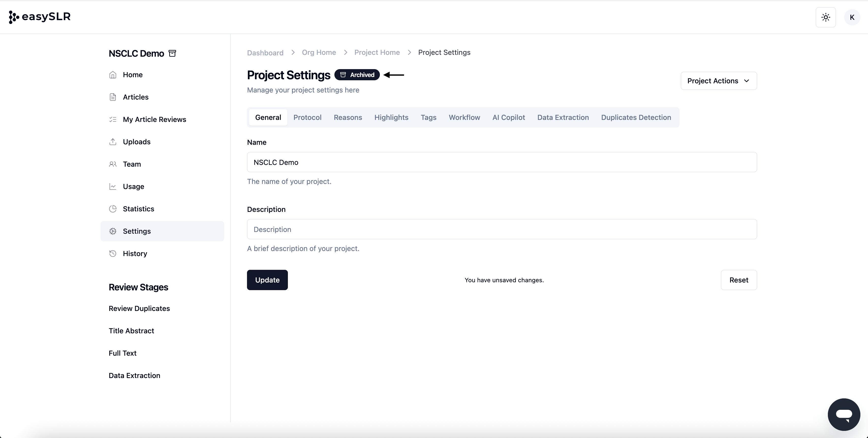Image resolution: width=868 pixels, height=438 pixels.
Task: Click the Update button
Action: (x=267, y=280)
